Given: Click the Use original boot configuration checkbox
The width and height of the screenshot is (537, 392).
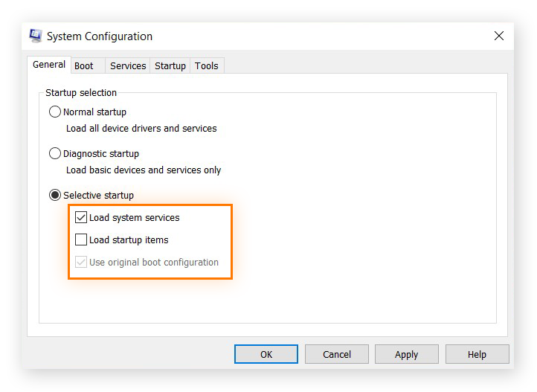Looking at the screenshot, I should (x=81, y=263).
